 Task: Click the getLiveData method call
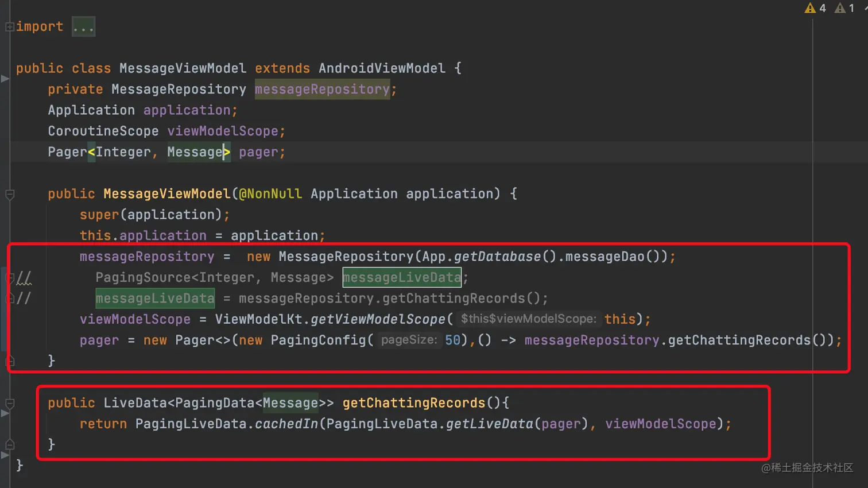(x=490, y=424)
